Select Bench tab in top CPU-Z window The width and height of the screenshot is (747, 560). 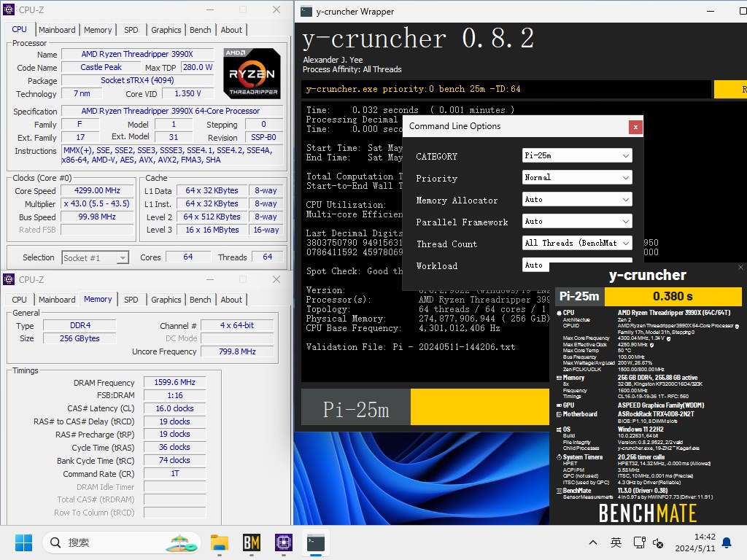(200, 30)
